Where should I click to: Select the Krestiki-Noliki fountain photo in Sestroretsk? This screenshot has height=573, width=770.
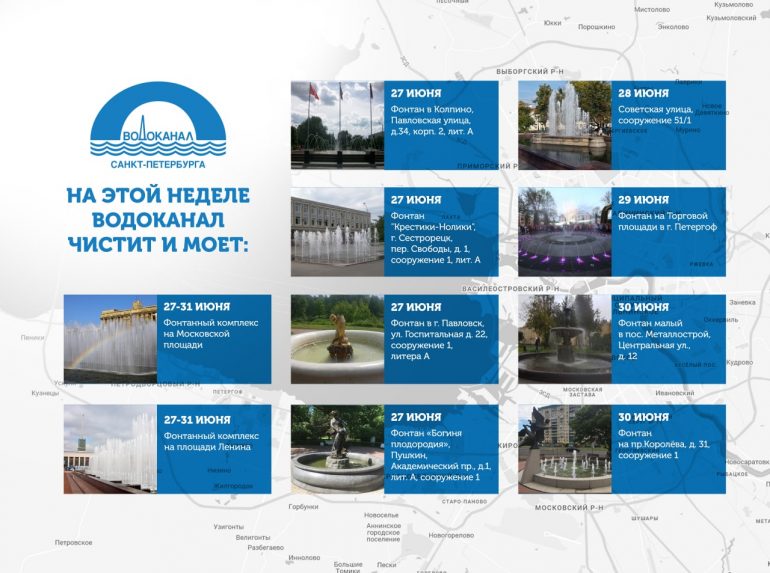pyautogui.click(x=337, y=232)
